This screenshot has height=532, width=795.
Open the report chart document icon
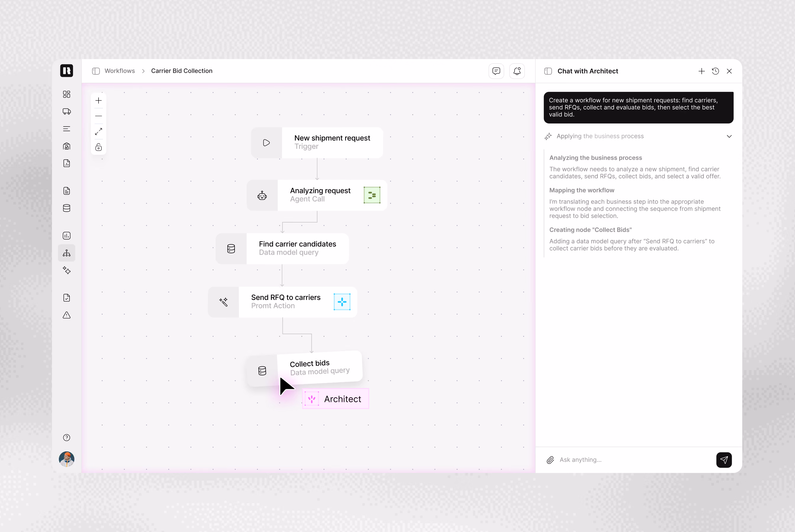point(67,163)
